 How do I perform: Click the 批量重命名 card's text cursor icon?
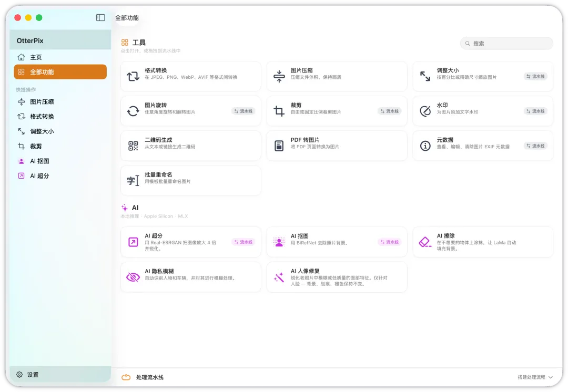[x=133, y=181]
